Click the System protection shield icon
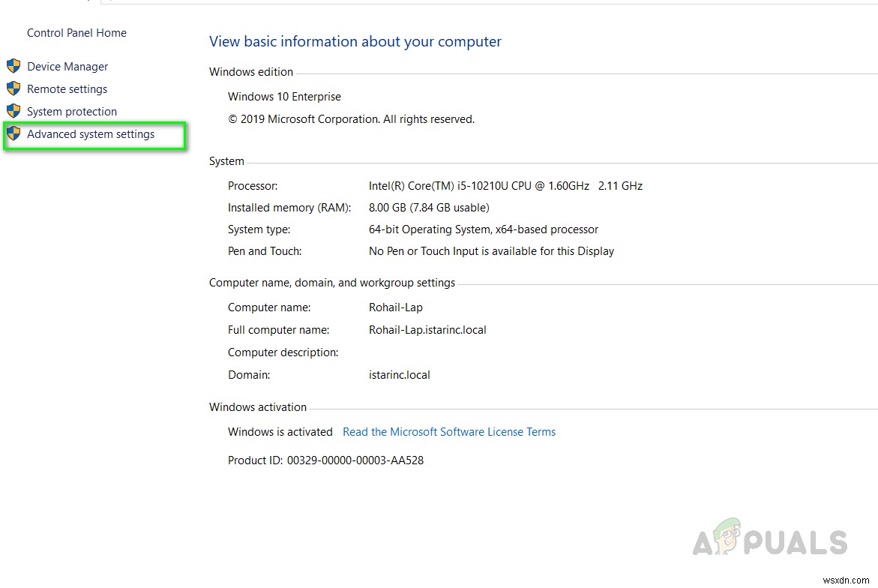The width and height of the screenshot is (878, 588). click(13, 111)
